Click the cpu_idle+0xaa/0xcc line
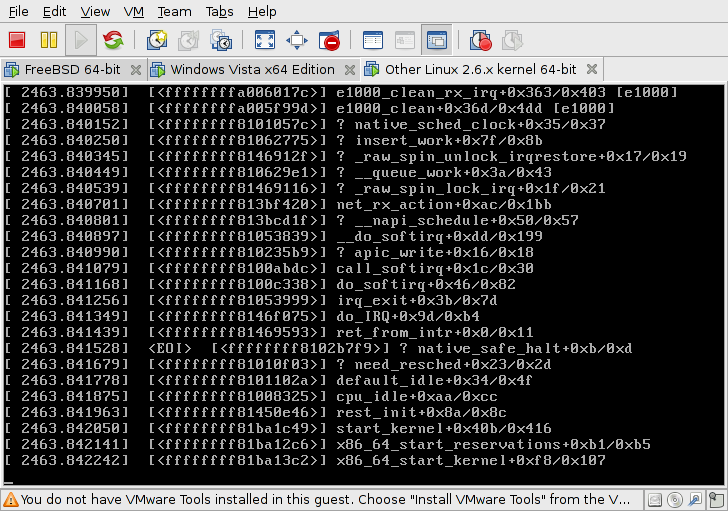This screenshot has height=511, width=728. point(251,396)
